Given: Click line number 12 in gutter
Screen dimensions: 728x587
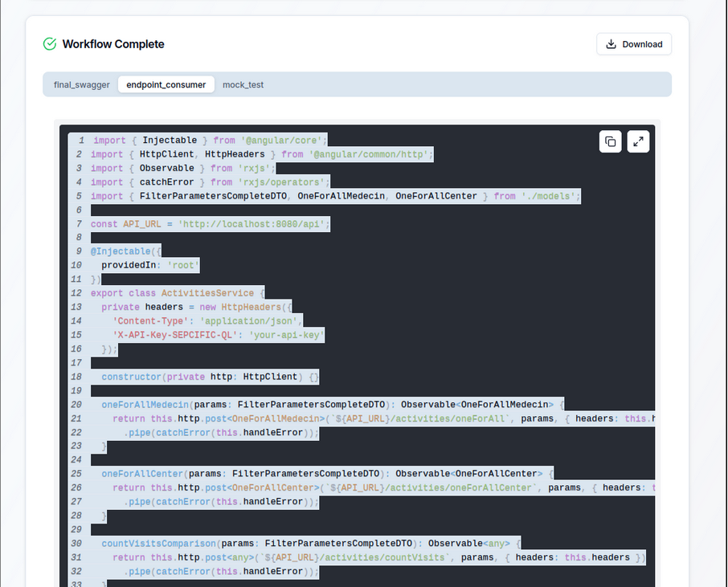Looking at the screenshot, I should tap(76, 293).
